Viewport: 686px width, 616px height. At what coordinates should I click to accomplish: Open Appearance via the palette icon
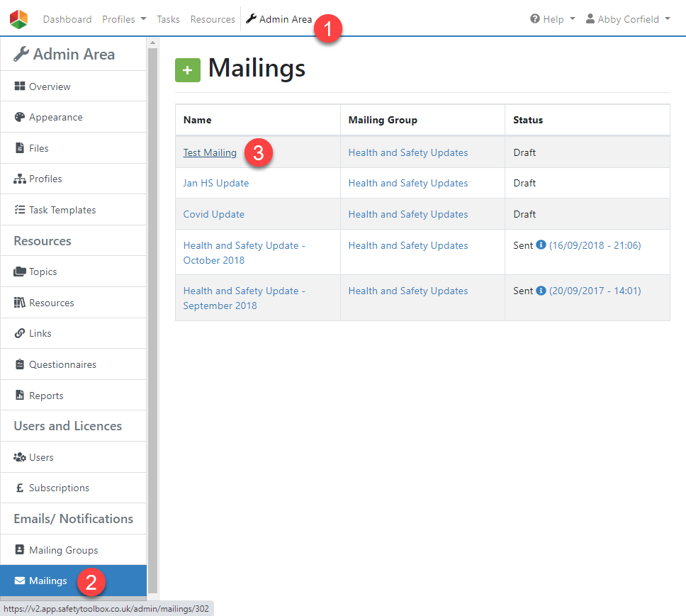point(20,118)
